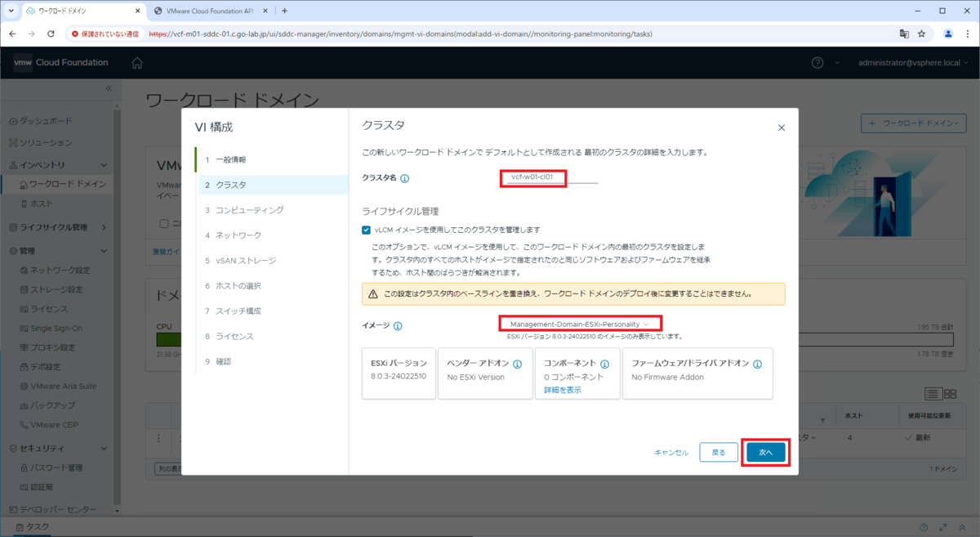This screenshot has width=980, height=537.
Task: Click the 次へ button
Action: 765,452
